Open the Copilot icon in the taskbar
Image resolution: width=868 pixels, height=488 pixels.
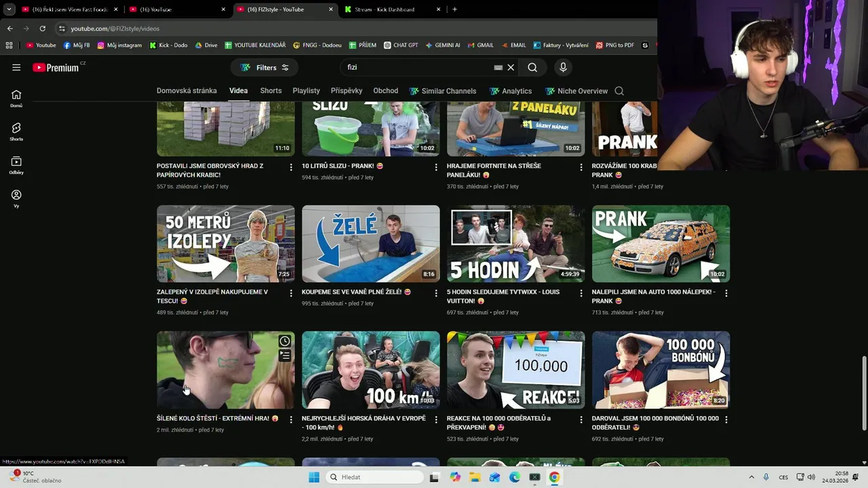click(x=455, y=477)
